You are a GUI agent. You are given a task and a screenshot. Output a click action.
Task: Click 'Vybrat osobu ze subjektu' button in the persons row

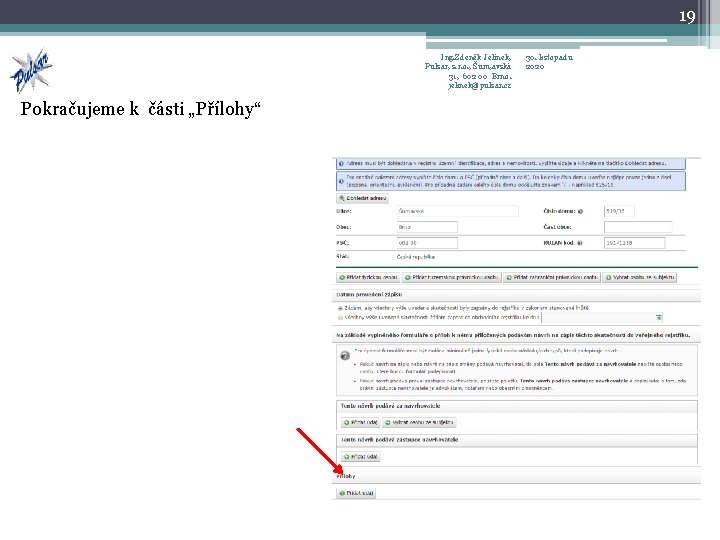[x=640, y=277]
